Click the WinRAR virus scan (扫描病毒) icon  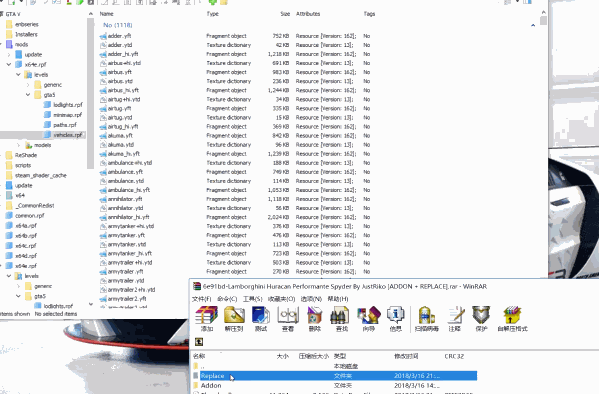pyautogui.click(x=427, y=319)
